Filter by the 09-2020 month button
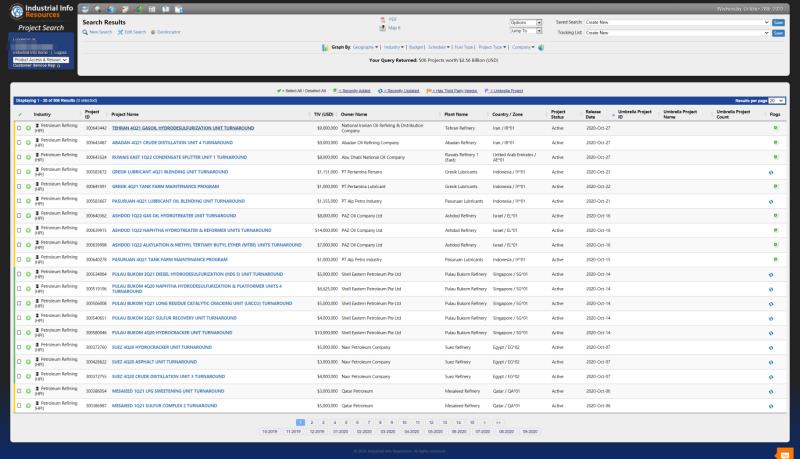 530,431
